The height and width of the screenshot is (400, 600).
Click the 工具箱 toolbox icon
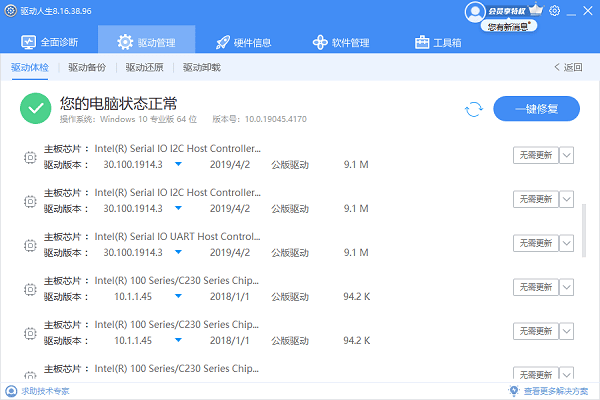tap(422, 42)
